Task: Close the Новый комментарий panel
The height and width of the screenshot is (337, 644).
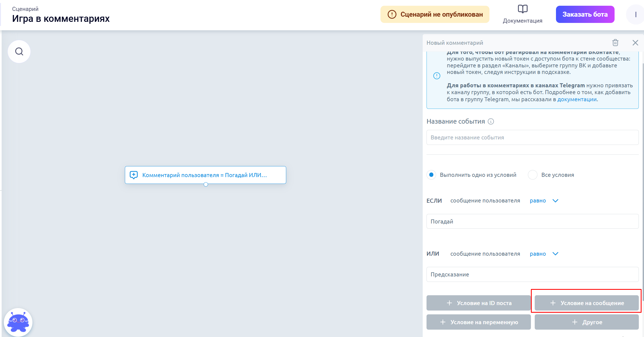Action: [635, 43]
